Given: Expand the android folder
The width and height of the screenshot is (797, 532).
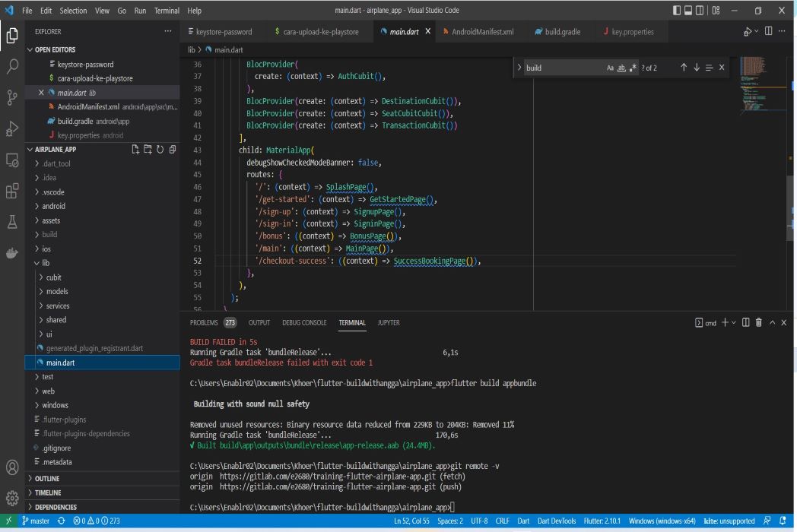Looking at the screenshot, I should [x=53, y=206].
